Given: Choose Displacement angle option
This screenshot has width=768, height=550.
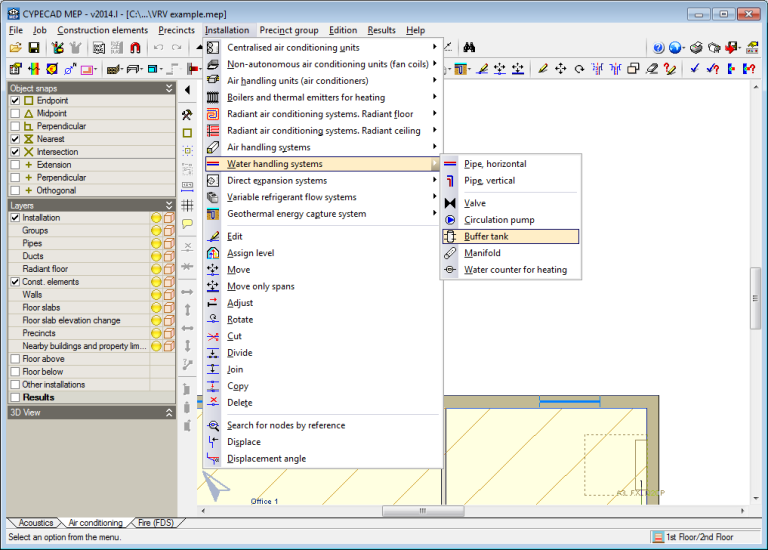Looking at the screenshot, I should click(323, 459).
